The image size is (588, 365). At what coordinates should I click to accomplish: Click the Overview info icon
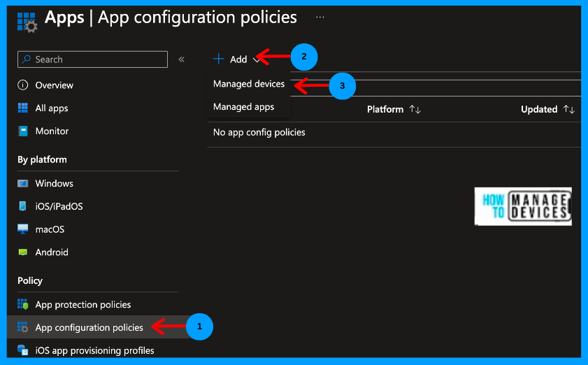tap(23, 85)
